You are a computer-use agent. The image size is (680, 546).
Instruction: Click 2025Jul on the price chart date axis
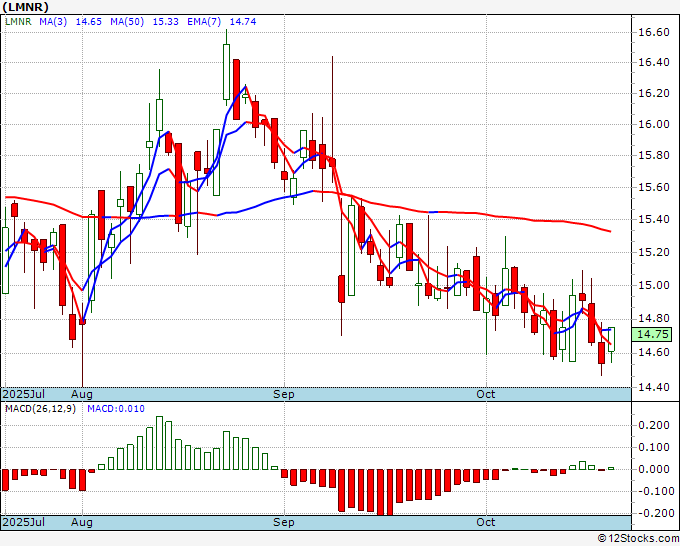pyautogui.click(x=24, y=394)
